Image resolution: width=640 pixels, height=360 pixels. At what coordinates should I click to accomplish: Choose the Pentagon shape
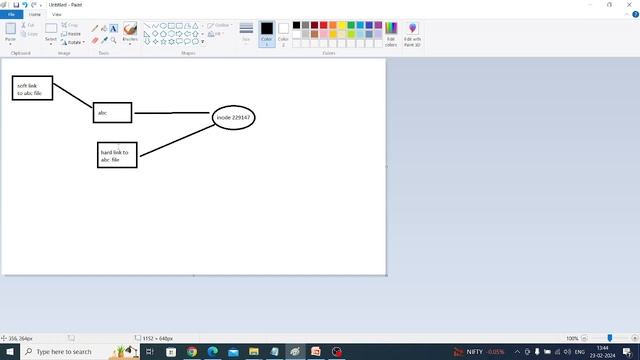163,34
